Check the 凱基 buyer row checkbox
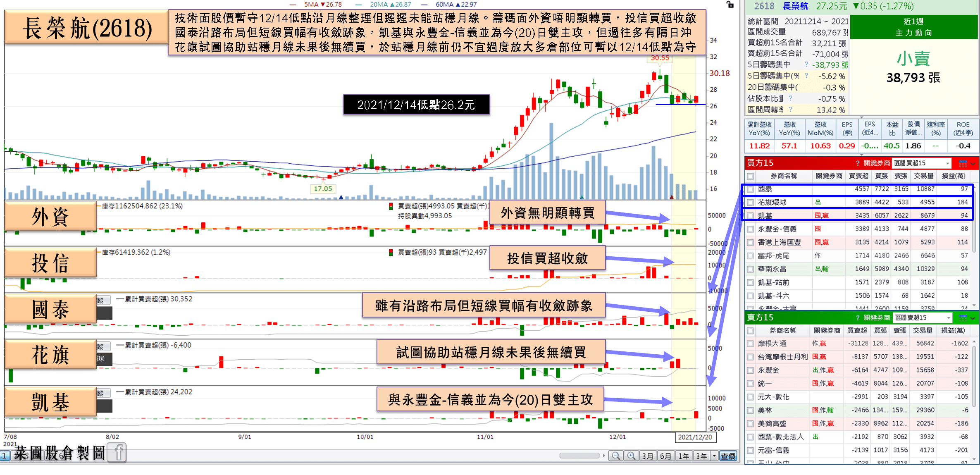Image resolution: width=980 pixels, height=475 pixels. 750,216
